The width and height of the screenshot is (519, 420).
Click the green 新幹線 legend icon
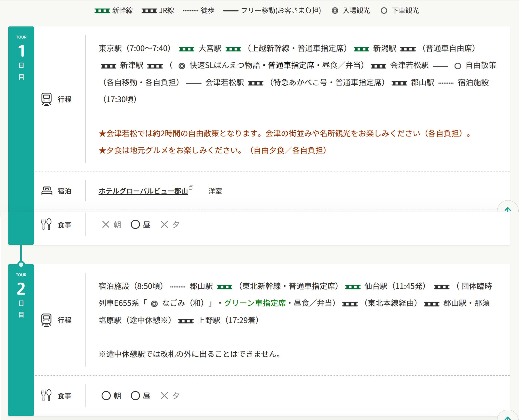click(x=102, y=11)
